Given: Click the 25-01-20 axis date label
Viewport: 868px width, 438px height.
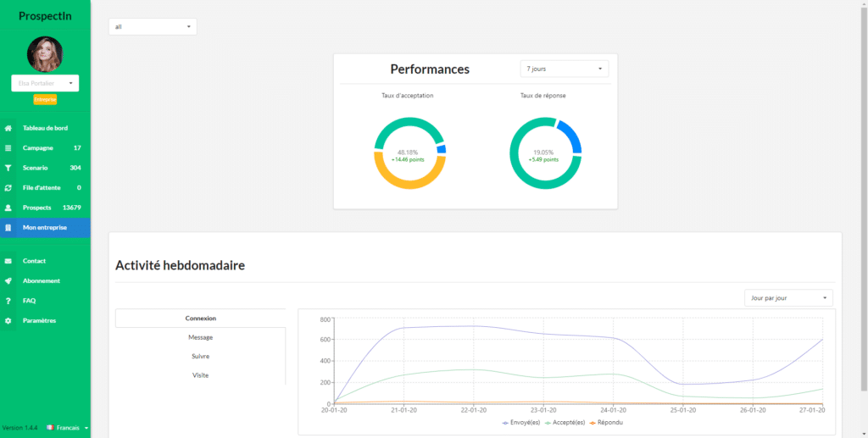Looking at the screenshot, I should pos(683,410).
